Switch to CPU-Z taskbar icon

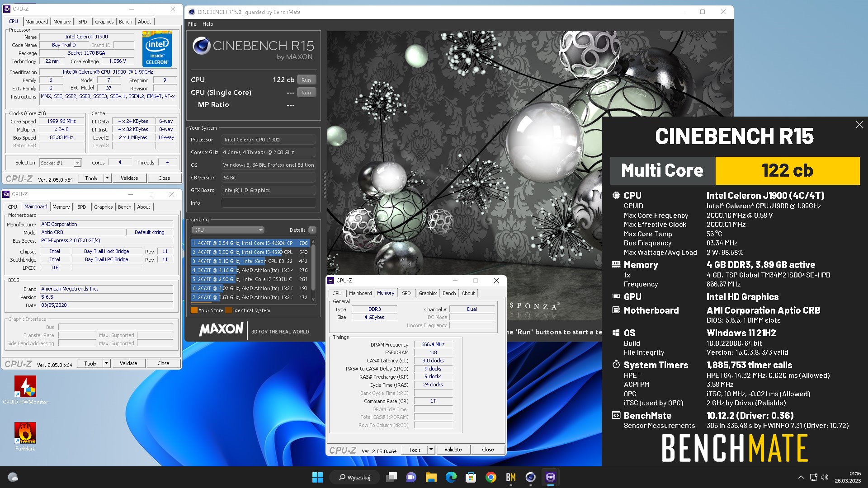(x=550, y=477)
